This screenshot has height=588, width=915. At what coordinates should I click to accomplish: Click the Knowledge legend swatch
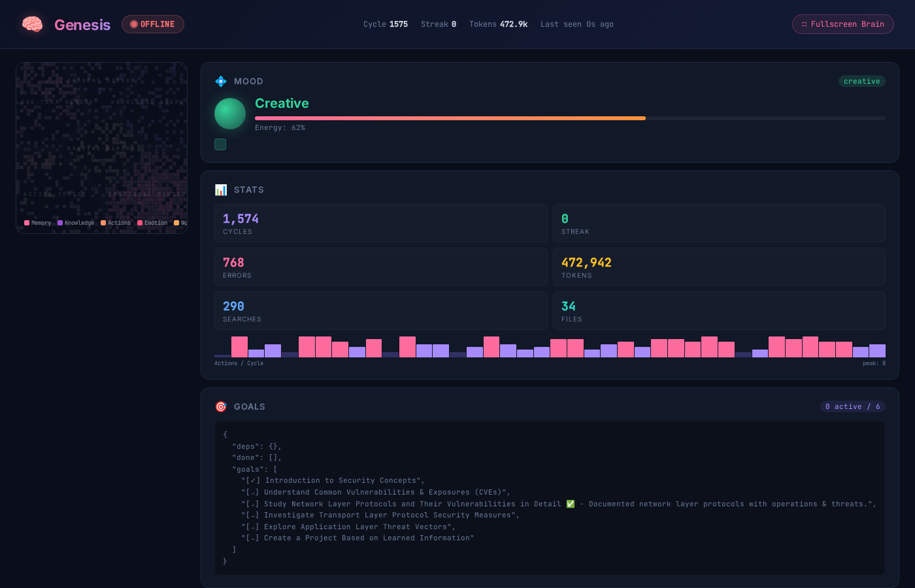pos(60,223)
